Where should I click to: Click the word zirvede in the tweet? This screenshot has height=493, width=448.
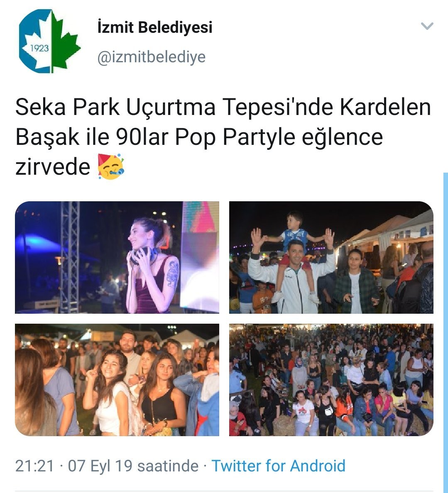[53, 167]
